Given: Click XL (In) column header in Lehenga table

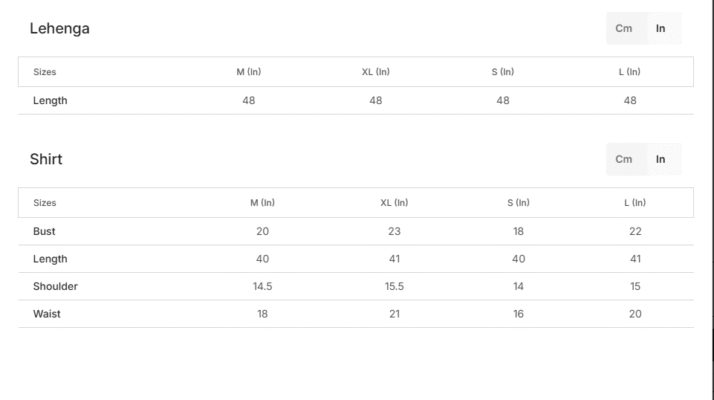Looking at the screenshot, I should 375,72.
